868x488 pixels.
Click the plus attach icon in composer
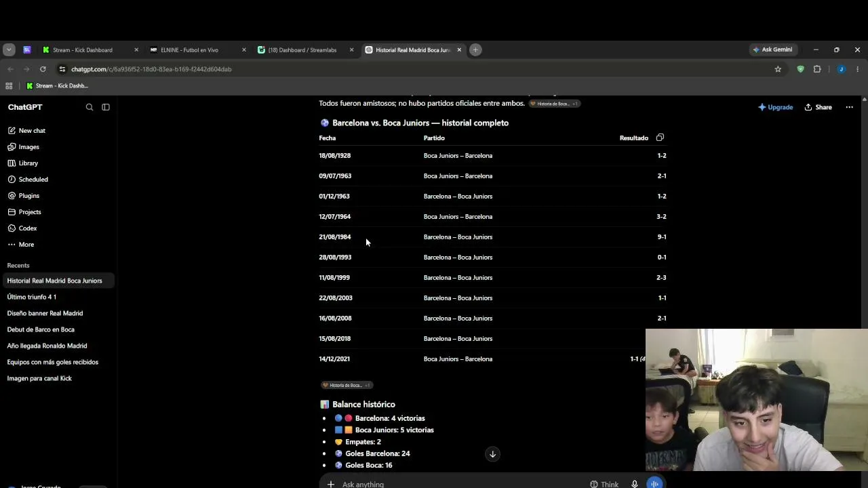pyautogui.click(x=330, y=484)
